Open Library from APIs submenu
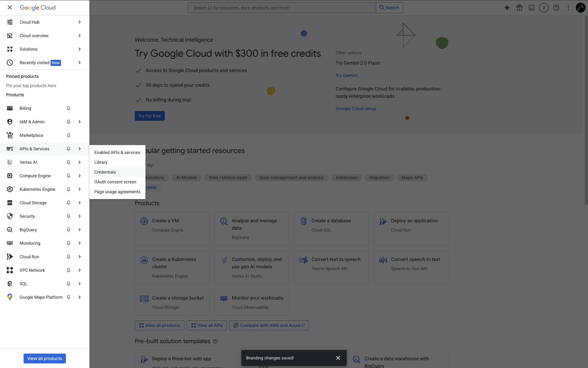The image size is (588, 368). [x=117, y=162]
